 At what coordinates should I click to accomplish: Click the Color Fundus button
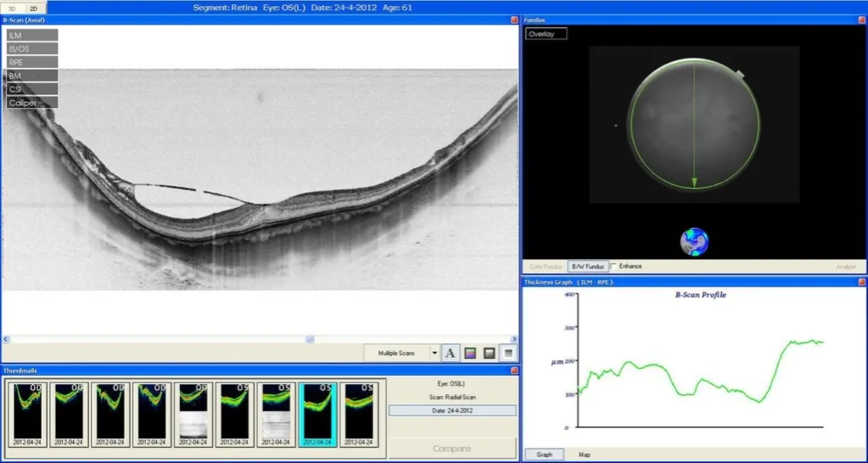click(546, 266)
